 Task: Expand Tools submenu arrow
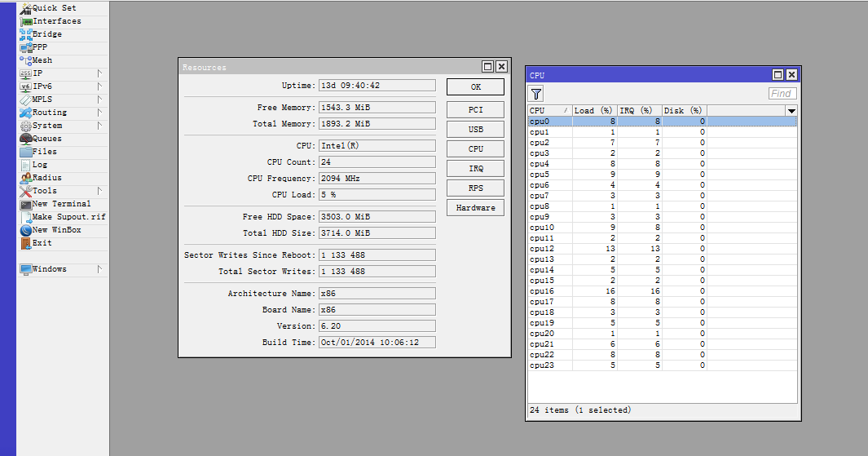[x=99, y=191]
